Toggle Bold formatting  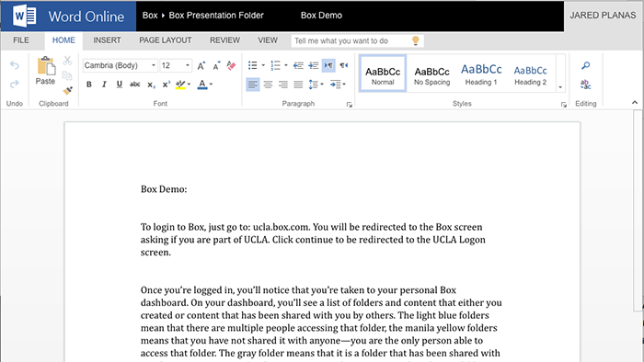[88, 85]
